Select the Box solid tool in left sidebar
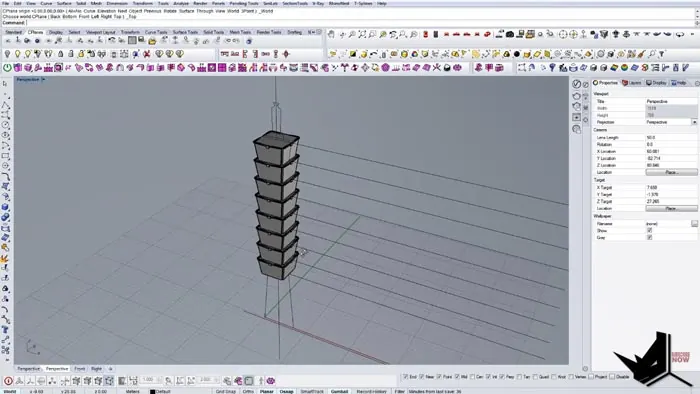The width and height of the screenshot is (700, 394). click(5, 207)
